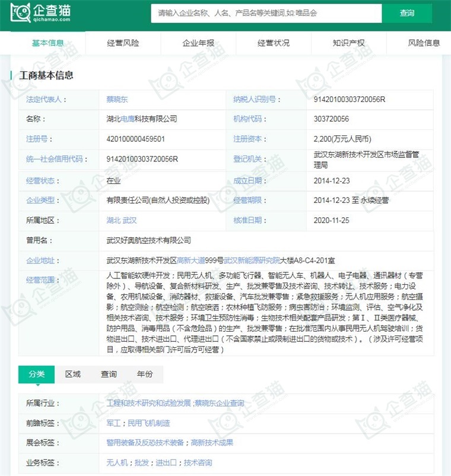Click the 经营期限 label
Image resolution: width=451 pixels, height=476 pixels.
pos(247,201)
